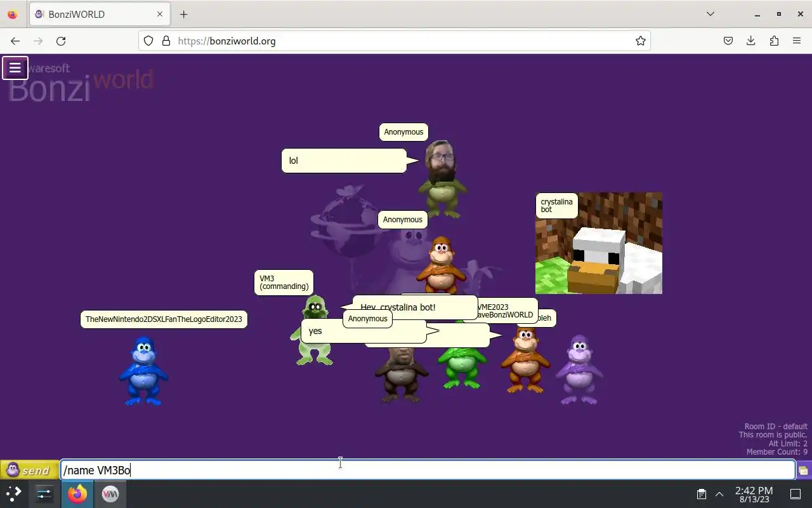This screenshot has width=812, height=508.
Task: Click the send button
Action: 29,470
